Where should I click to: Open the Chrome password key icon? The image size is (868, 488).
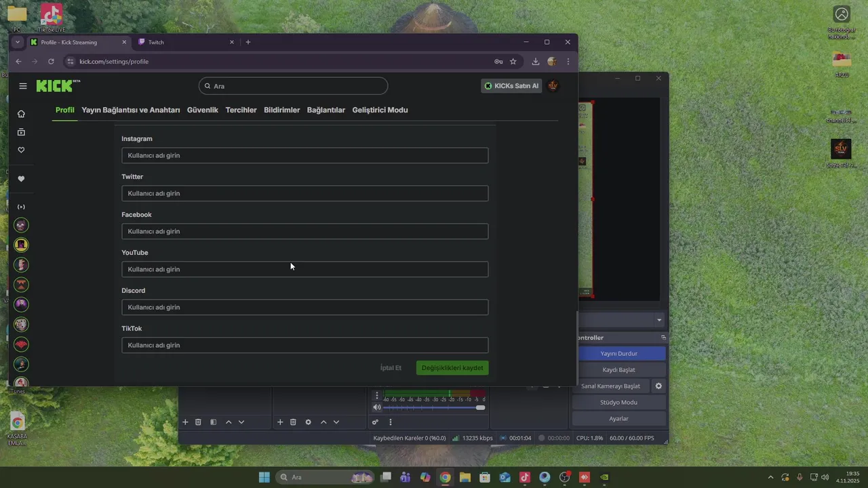(x=498, y=61)
